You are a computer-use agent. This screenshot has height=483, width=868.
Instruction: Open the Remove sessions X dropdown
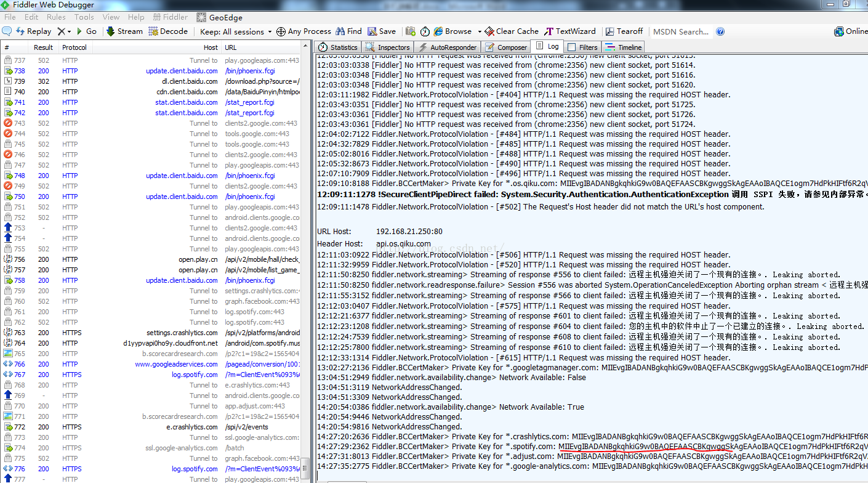pyautogui.click(x=64, y=31)
